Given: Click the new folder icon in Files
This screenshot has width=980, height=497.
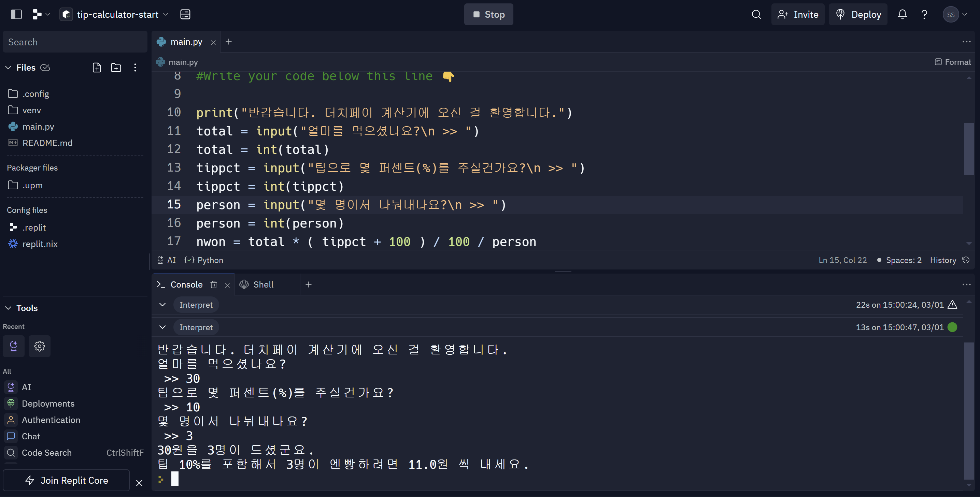Looking at the screenshot, I should (x=116, y=68).
